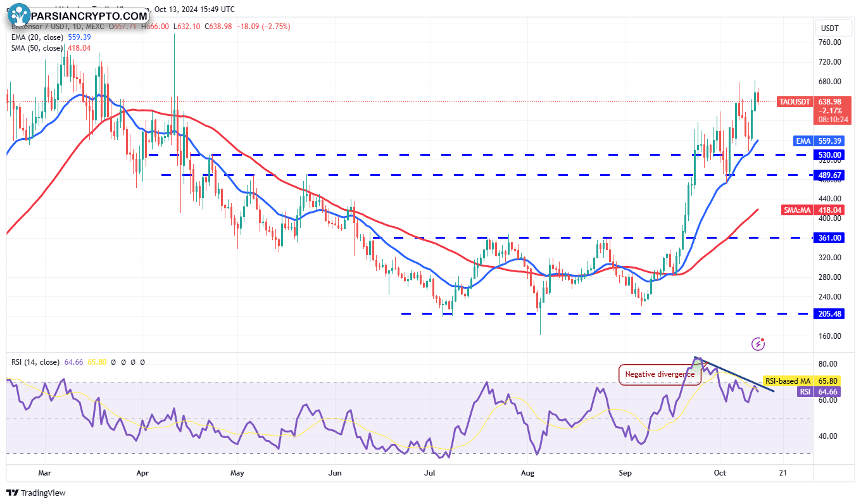The width and height of the screenshot is (861, 504).
Task: Click the Aug label on time axis
Action: tap(529, 473)
